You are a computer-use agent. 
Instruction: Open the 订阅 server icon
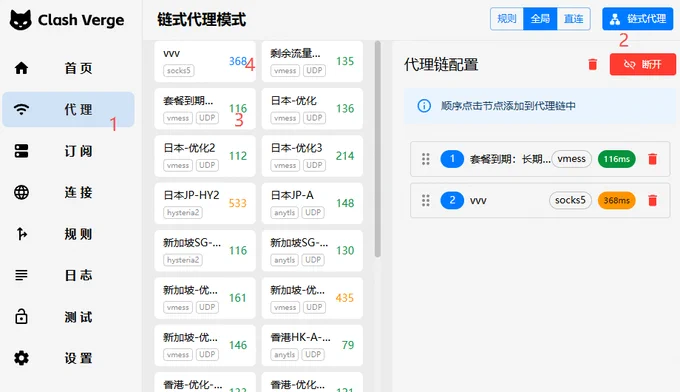(x=21, y=150)
